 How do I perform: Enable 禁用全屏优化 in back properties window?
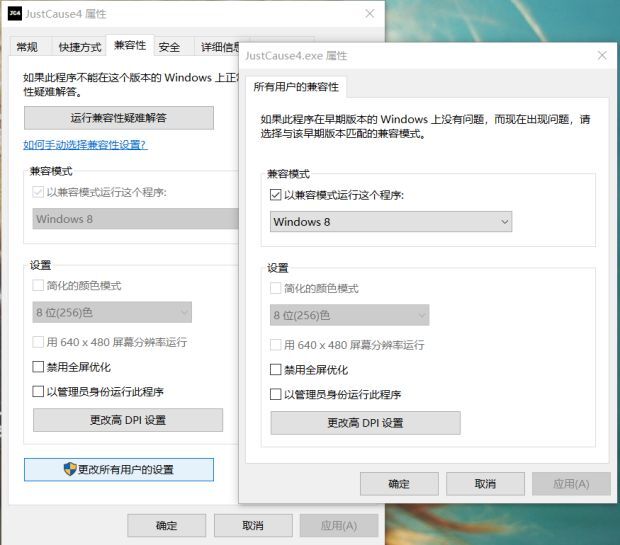[38, 367]
